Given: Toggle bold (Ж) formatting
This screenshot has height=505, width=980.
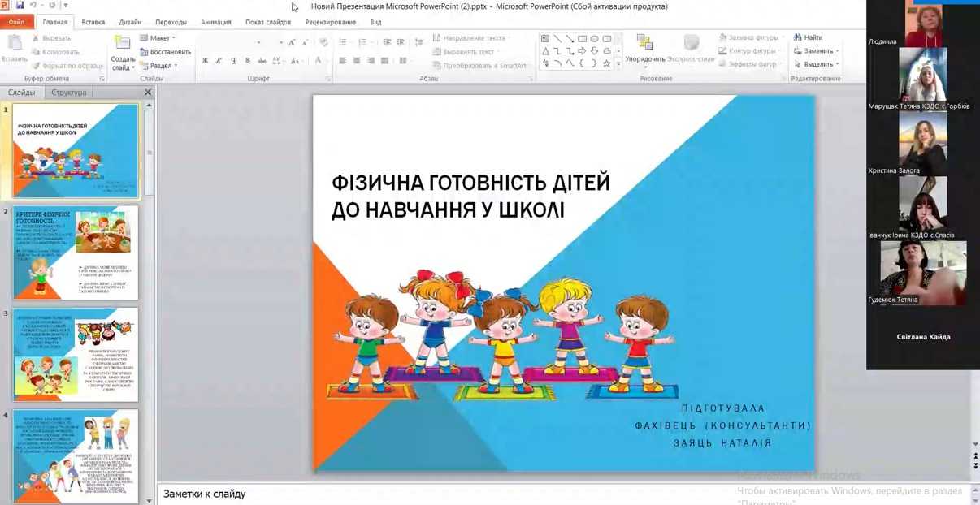Looking at the screenshot, I should (x=205, y=61).
